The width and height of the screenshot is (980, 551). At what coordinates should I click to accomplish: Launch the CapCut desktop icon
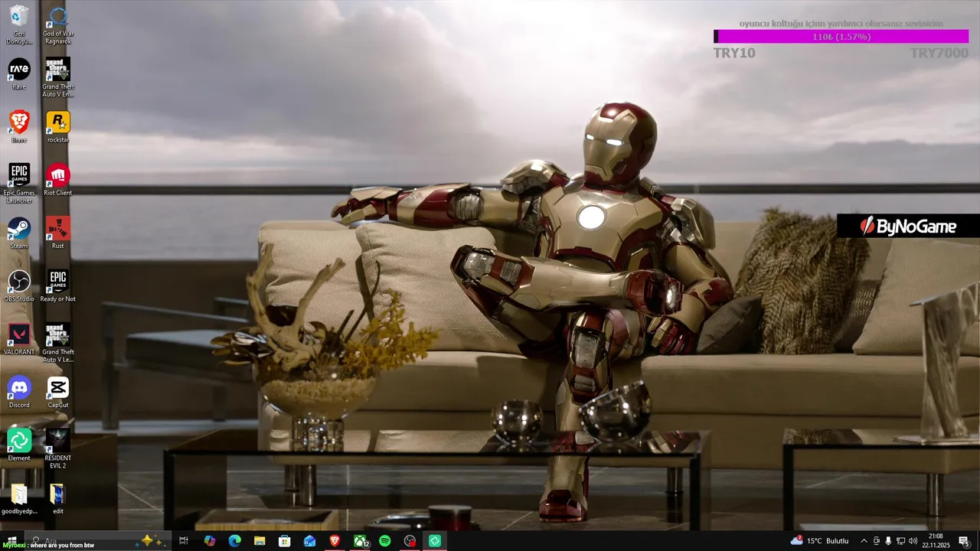pyautogui.click(x=58, y=392)
